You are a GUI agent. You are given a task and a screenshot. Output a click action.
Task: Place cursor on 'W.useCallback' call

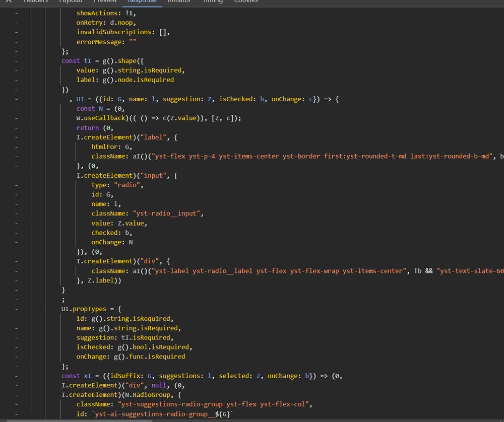[100, 118]
